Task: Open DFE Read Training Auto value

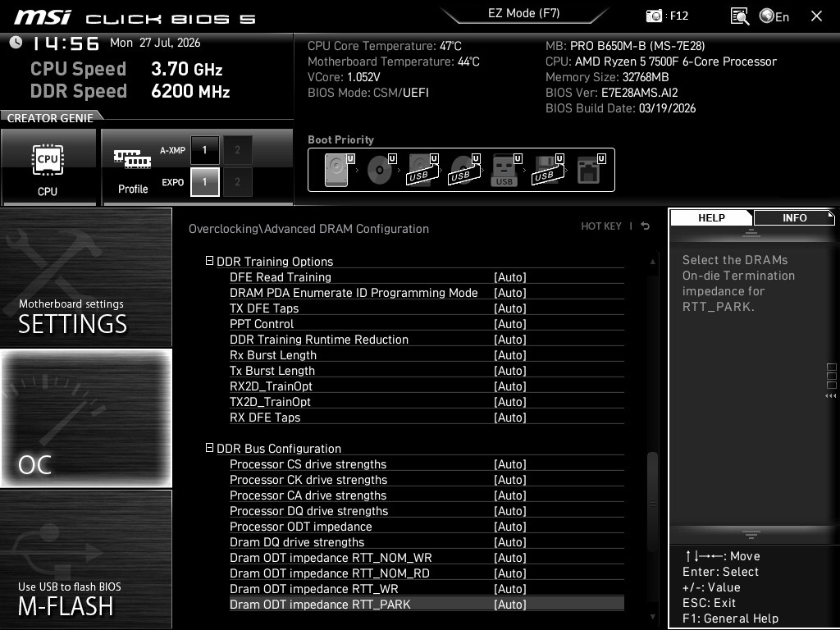Action: coord(510,277)
